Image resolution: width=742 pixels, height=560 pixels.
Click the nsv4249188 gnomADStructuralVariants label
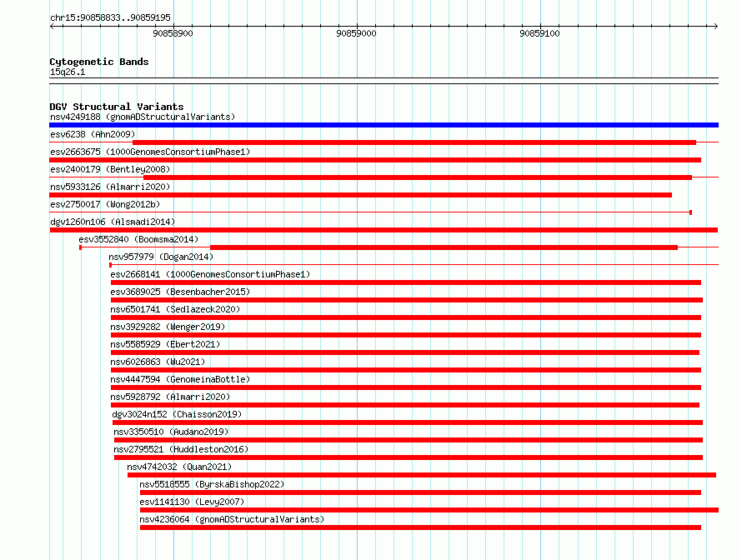click(143, 117)
